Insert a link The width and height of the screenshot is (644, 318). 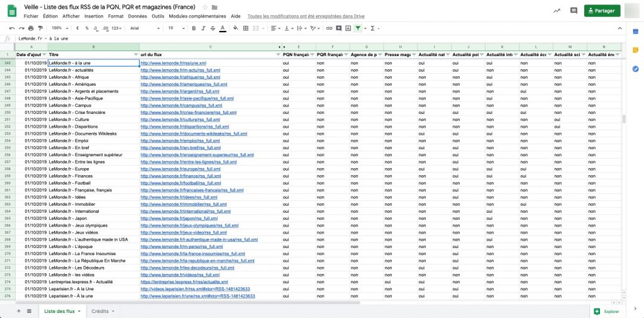(x=329, y=28)
